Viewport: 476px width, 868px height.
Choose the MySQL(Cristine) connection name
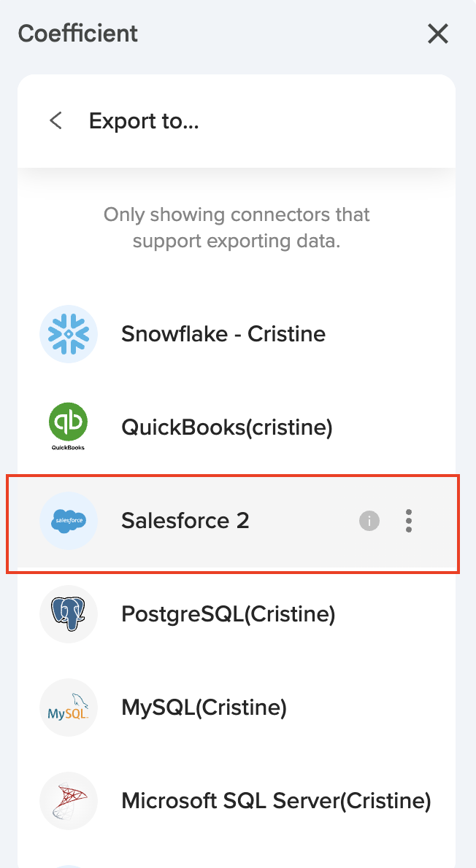click(204, 708)
